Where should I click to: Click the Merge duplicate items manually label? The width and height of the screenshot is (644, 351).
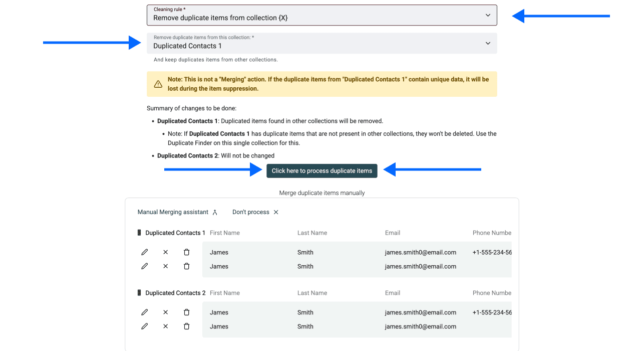click(321, 193)
